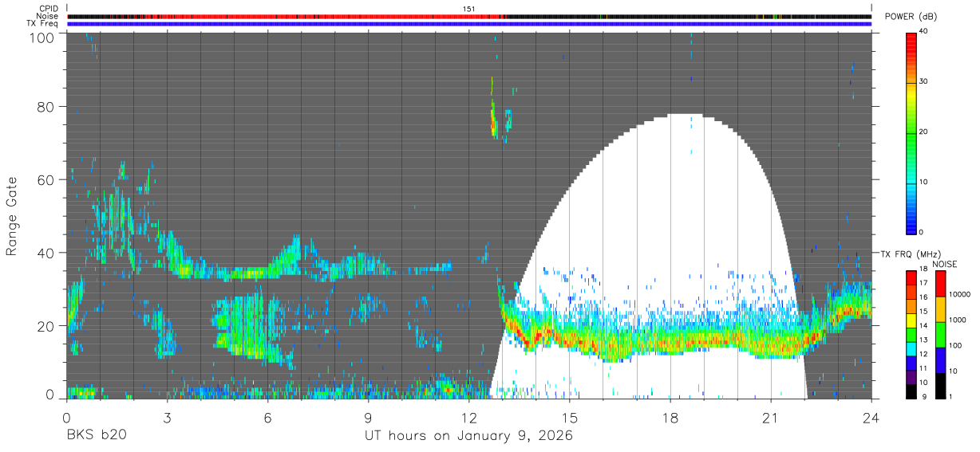Click the 60 tick label on the Range Gate axis
Screen dimensions: 980x452
[46, 179]
